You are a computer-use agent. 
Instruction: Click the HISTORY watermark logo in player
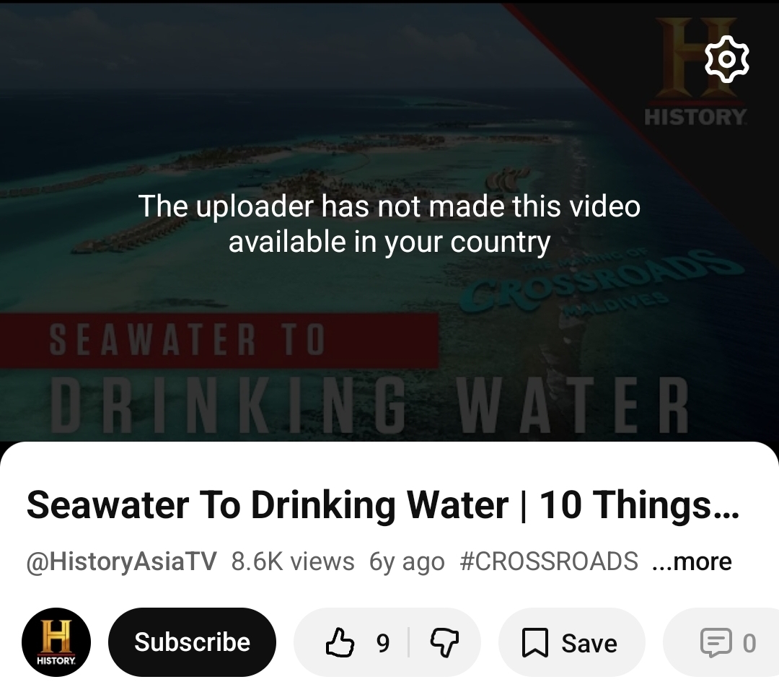(695, 71)
